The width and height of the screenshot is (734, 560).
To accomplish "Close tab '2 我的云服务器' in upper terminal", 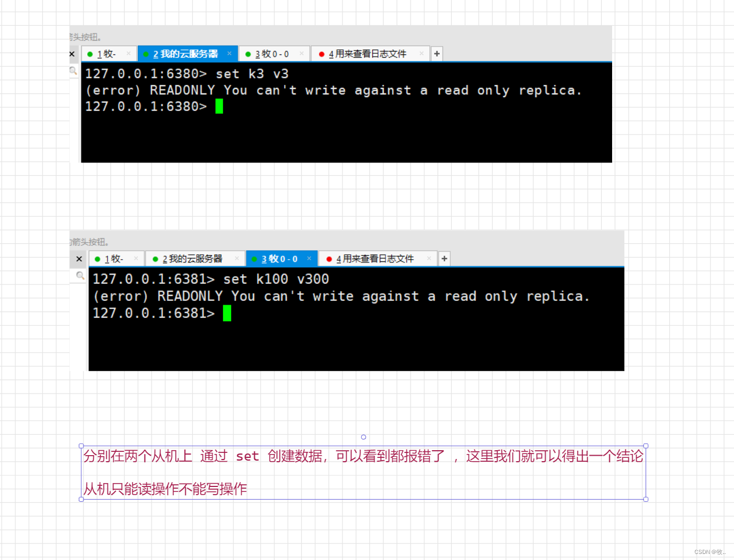I will (x=229, y=53).
